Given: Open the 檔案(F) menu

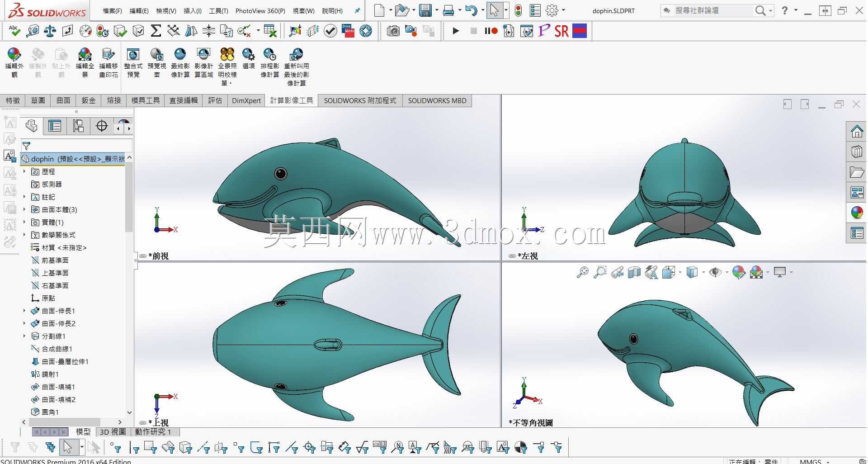Looking at the screenshot, I should coord(112,11).
